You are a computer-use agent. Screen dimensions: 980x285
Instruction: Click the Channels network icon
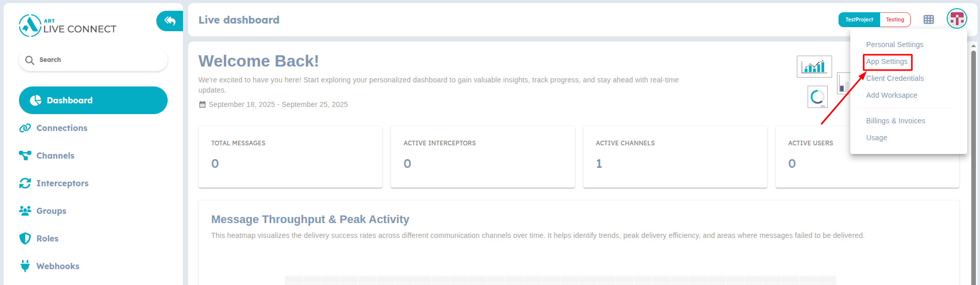[x=25, y=156]
